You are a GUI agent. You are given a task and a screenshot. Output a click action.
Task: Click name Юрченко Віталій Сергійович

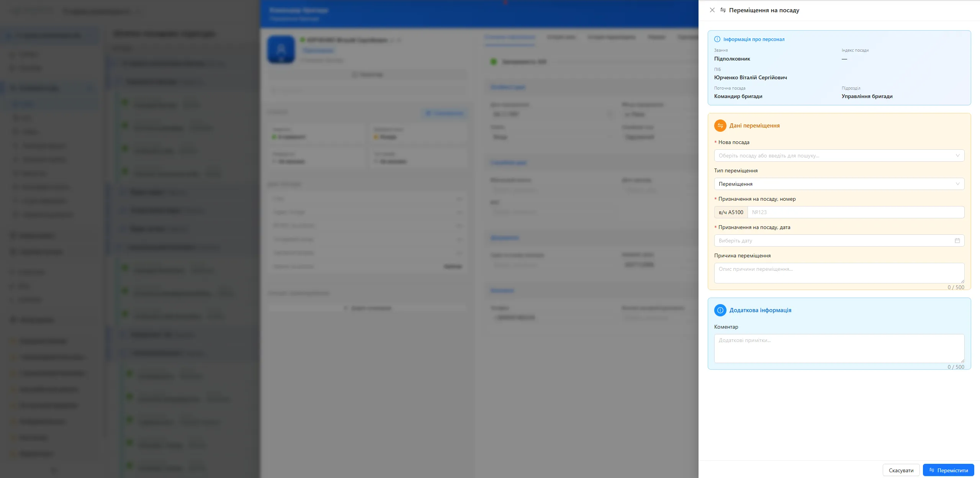[x=750, y=77]
